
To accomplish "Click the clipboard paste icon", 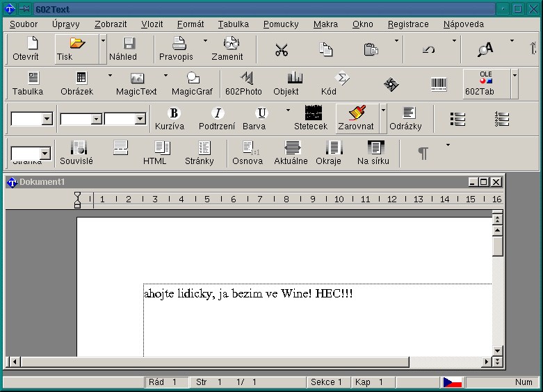I will pyautogui.click(x=371, y=49).
